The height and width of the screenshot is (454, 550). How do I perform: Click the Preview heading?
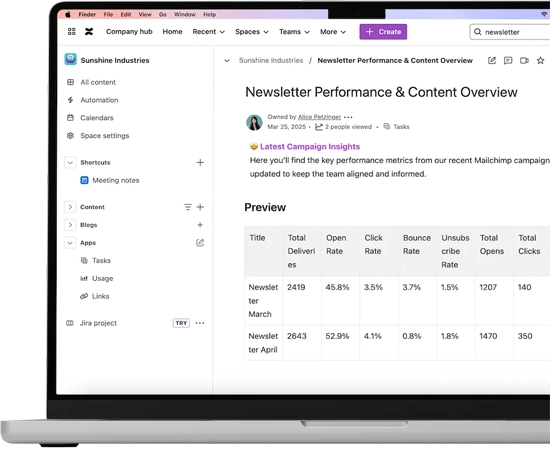265,207
